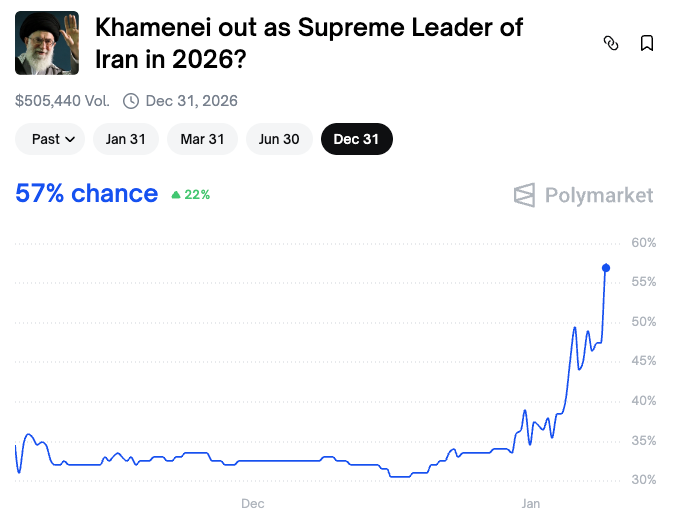Click the Jan label on the x-axis
675x527 pixels.
529,503
